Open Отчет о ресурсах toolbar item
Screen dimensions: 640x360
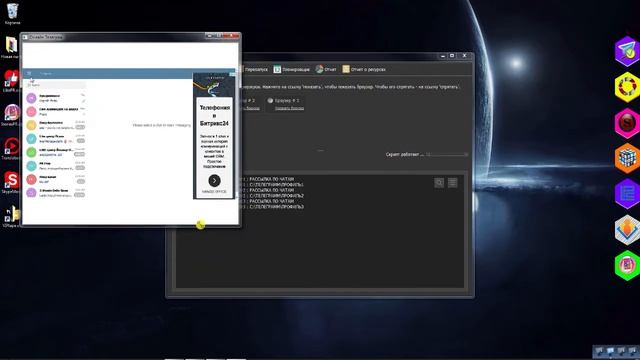pyautogui.click(x=364, y=69)
